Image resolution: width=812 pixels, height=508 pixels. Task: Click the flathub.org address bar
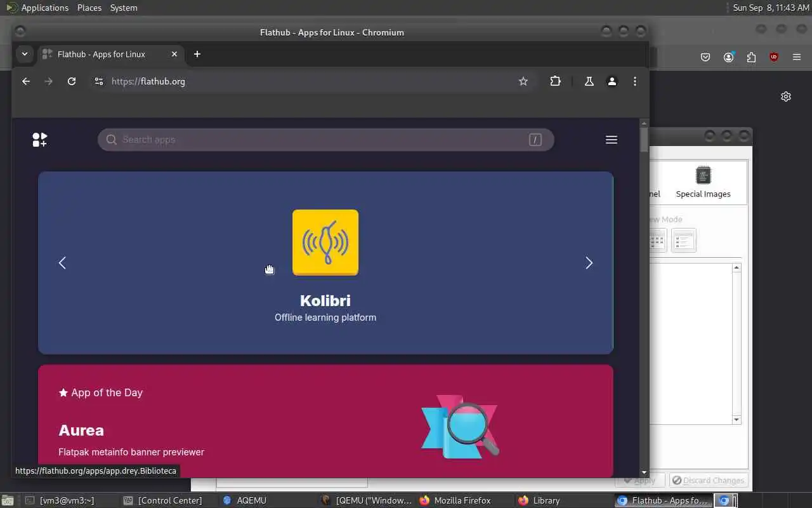coord(311,81)
